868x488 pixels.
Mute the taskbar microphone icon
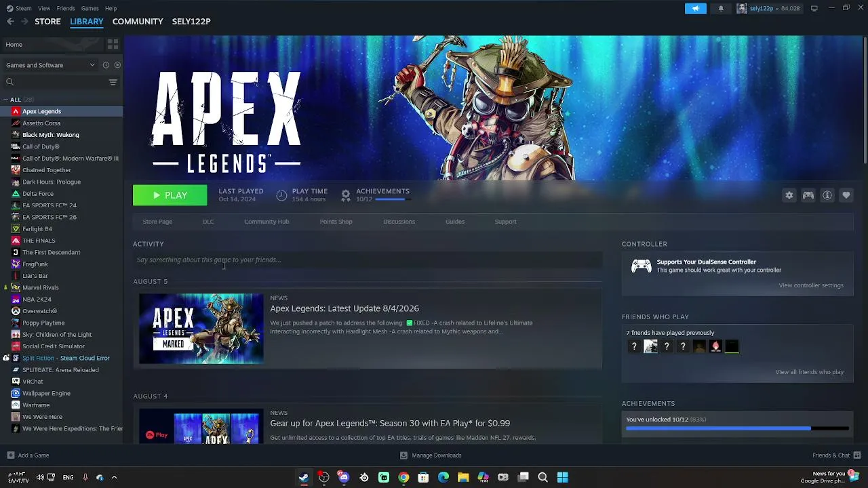tap(85, 477)
